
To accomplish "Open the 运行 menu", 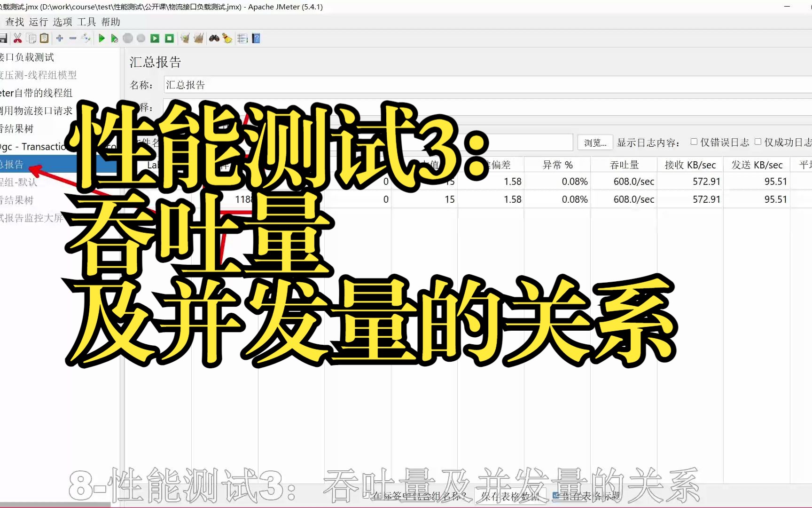I will tap(39, 22).
